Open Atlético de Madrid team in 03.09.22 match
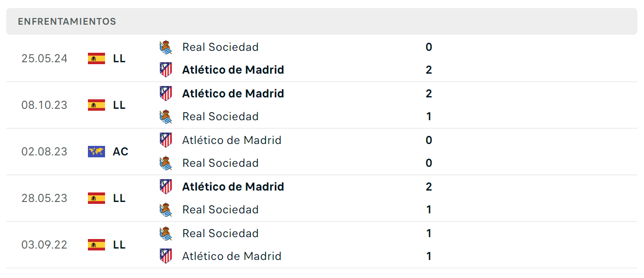644x278 pixels. coord(232,256)
